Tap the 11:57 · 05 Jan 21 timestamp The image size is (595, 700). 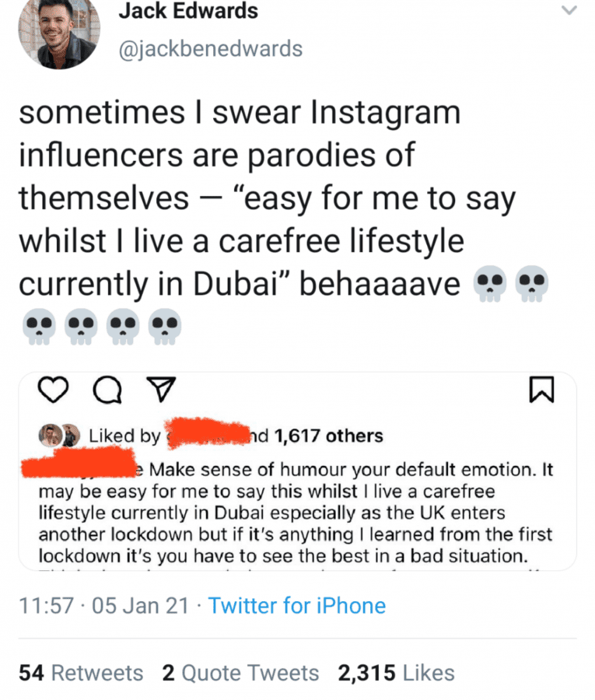pos(104,606)
